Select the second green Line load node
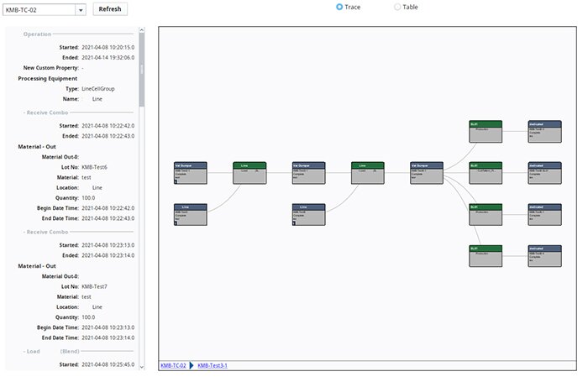The width and height of the screenshot is (588, 382). (x=367, y=173)
